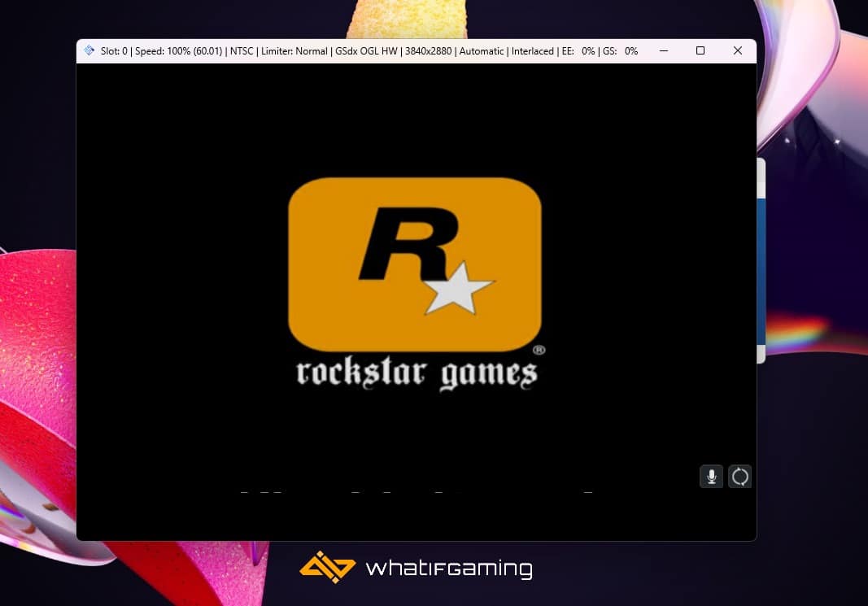
Task: Click the 'Slot: 0' text in title bar
Action: (x=114, y=51)
